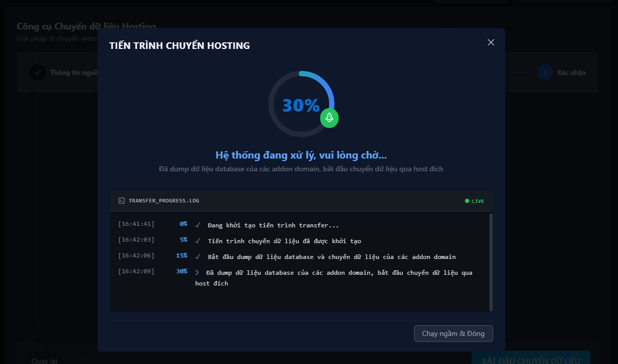Image resolution: width=618 pixels, height=364 pixels.
Task: Click the log panel vertical scrollbar
Action: pyautogui.click(x=491, y=262)
